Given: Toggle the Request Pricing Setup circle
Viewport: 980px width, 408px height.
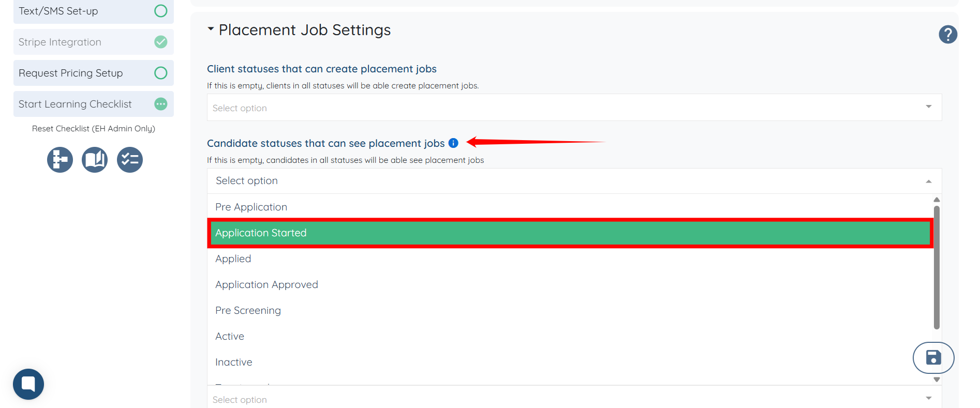Looking at the screenshot, I should (x=161, y=73).
